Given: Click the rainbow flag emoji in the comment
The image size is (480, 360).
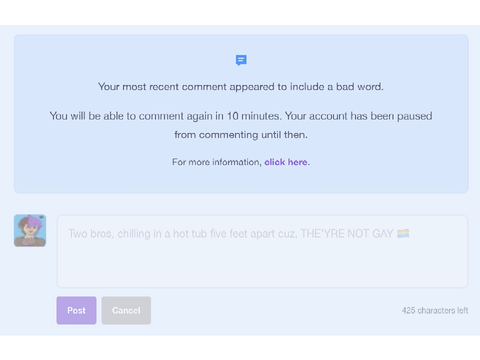Looking at the screenshot, I should pyautogui.click(x=403, y=234).
